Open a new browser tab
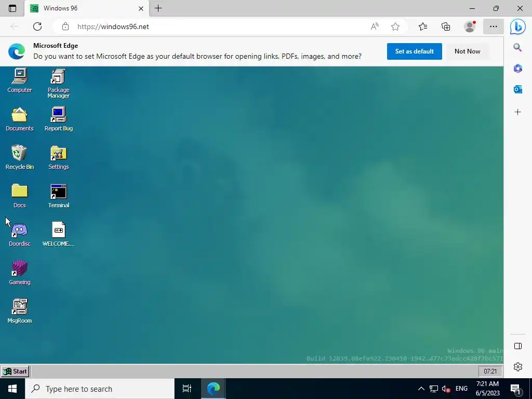 click(158, 8)
